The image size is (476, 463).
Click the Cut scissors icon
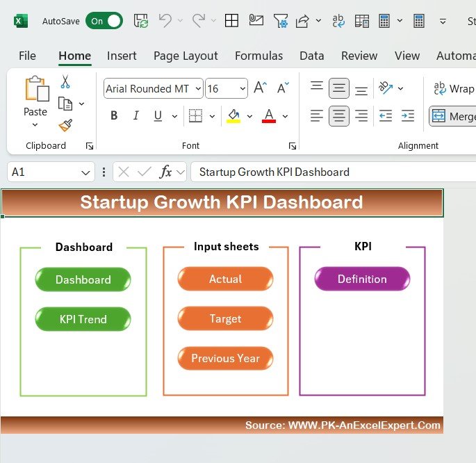pyautogui.click(x=65, y=81)
